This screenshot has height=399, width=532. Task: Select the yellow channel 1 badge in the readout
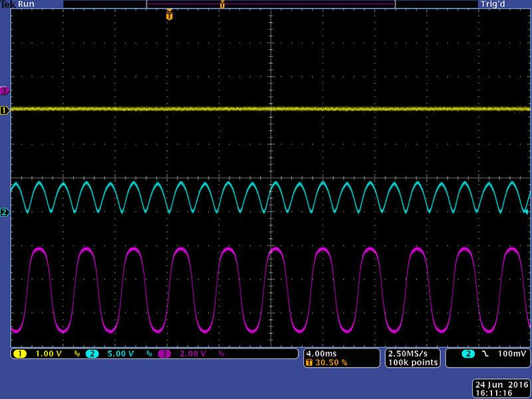coord(20,354)
